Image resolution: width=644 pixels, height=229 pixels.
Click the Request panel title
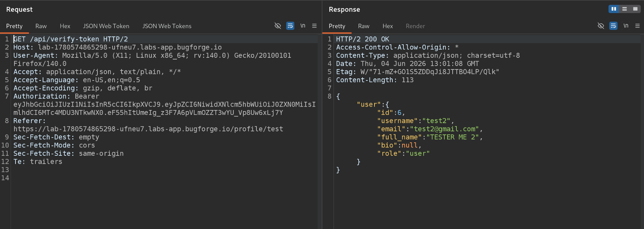coord(19,10)
